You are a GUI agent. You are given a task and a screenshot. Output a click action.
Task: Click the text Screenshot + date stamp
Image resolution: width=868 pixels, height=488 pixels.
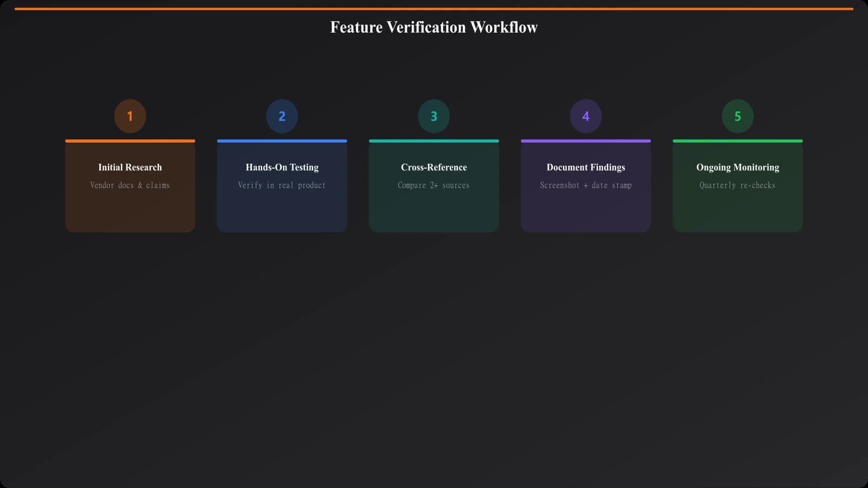pyautogui.click(x=585, y=185)
